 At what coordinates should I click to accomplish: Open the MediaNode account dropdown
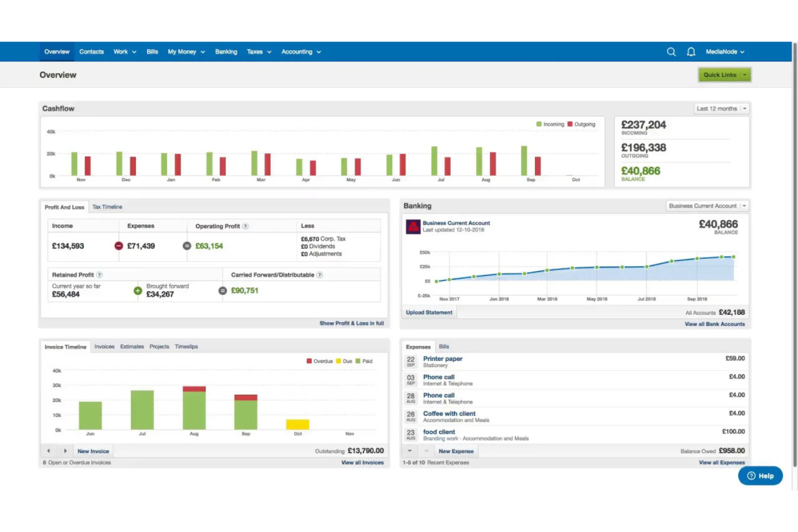click(x=725, y=51)
